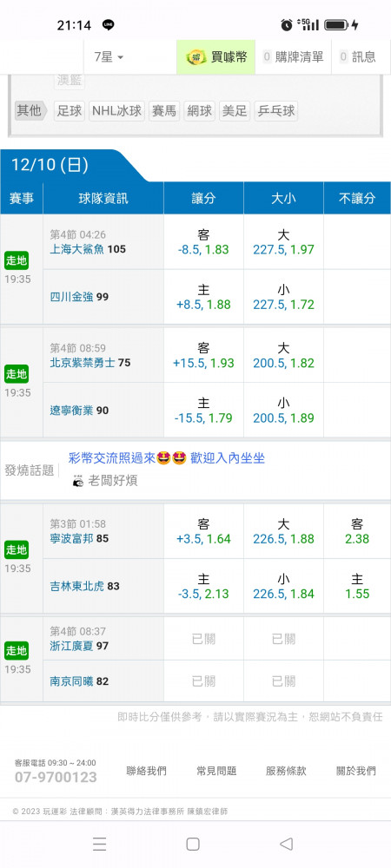Image resolution: width=391 pixels, height=868 pixels.
Task: Tap the 買噱幣 coin icon
Action: (x=196, y=56)
